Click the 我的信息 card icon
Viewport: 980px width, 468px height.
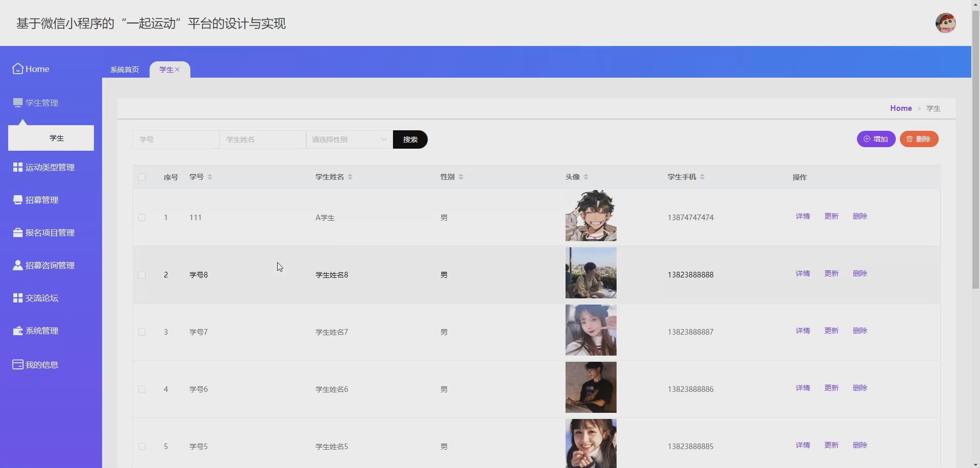(x=18, y=365)
